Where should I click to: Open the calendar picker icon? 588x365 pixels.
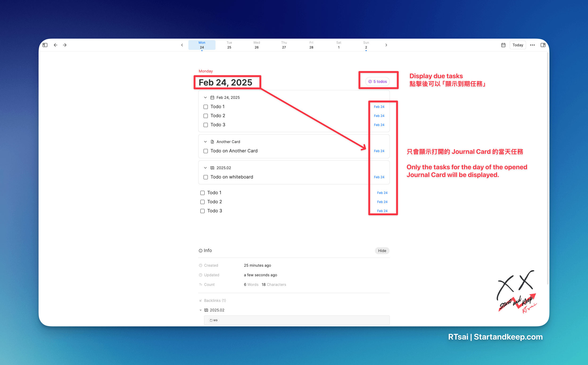(x=503, y=45)
